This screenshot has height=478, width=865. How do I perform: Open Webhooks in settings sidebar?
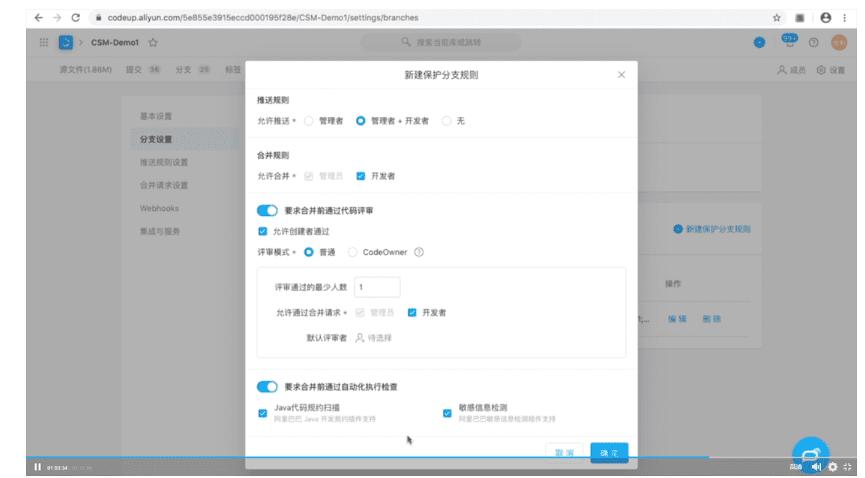pyautogui.click(x=159, y=209)
